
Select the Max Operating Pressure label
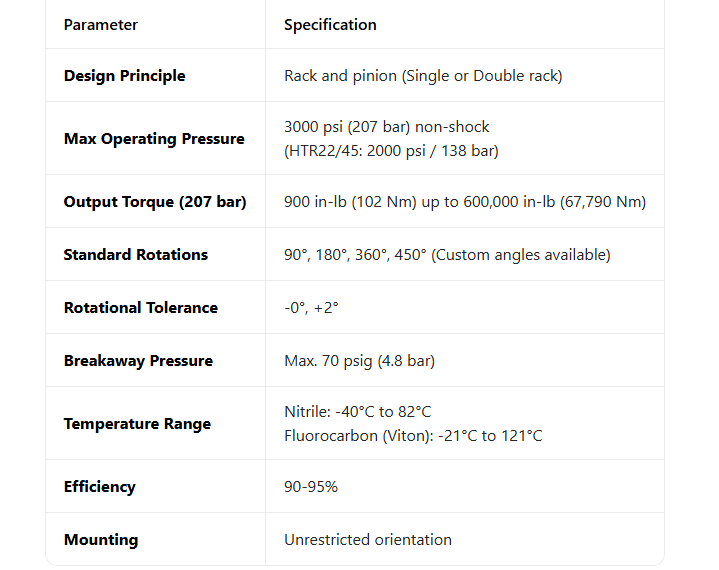[x=154, y=139]
